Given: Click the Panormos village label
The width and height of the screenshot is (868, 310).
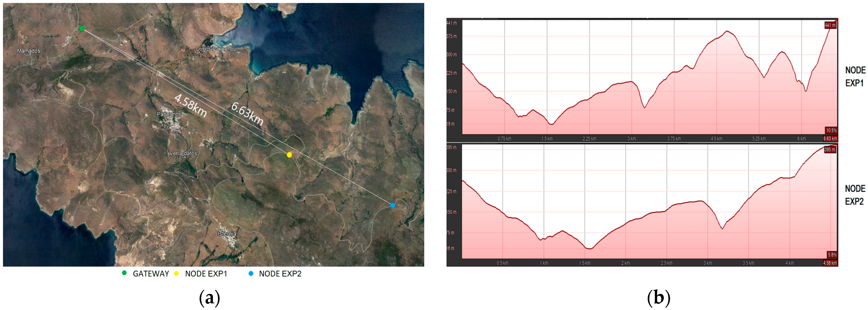Looking at the screenshot, I should (169, 114).
